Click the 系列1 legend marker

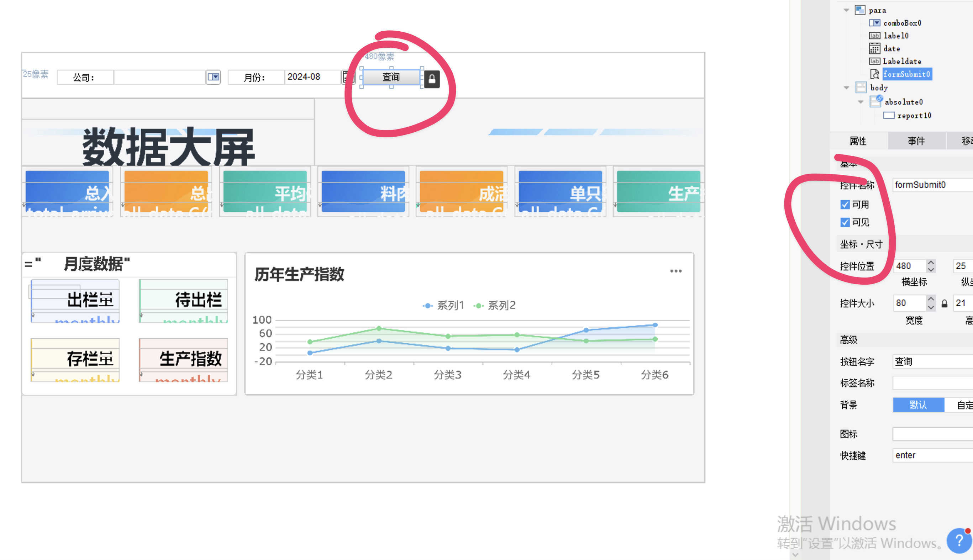pos(427,306)
